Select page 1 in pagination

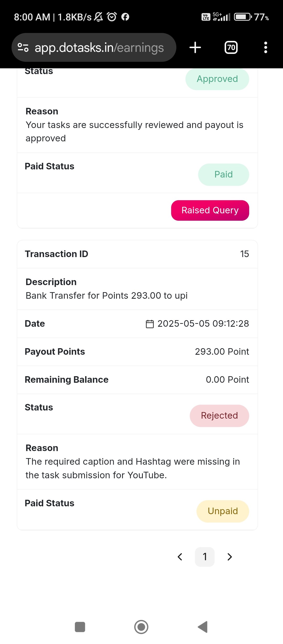[205, 557]
